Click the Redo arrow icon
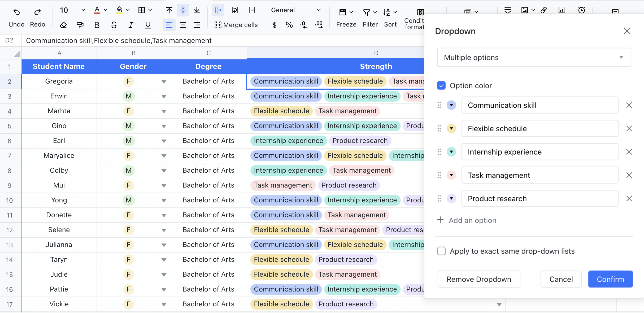Viewport: 644px width, 313px height. [x=38, y=12]
